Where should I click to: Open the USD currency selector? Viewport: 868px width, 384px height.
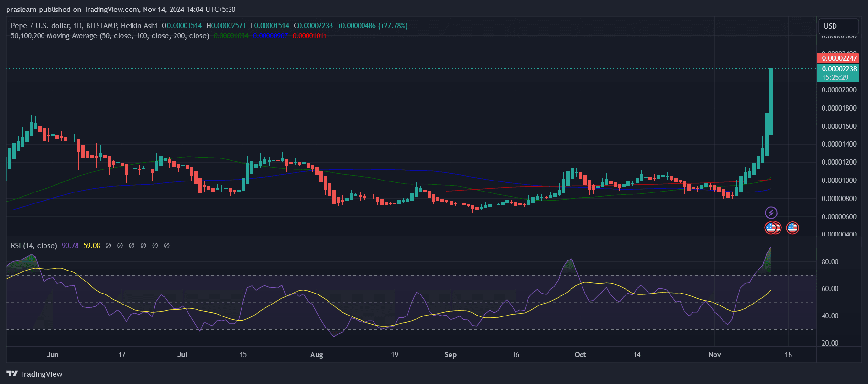pos(838,26)
